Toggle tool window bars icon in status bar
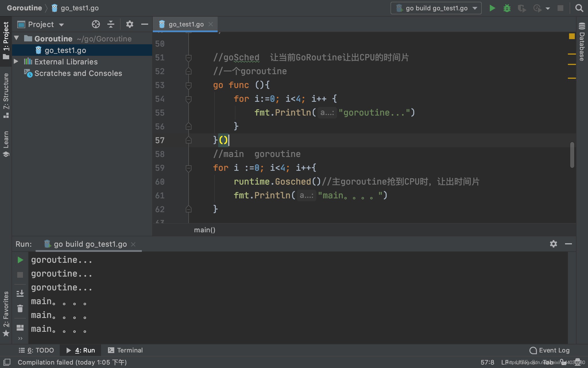588x368 pixels. [x=7, y=362]
